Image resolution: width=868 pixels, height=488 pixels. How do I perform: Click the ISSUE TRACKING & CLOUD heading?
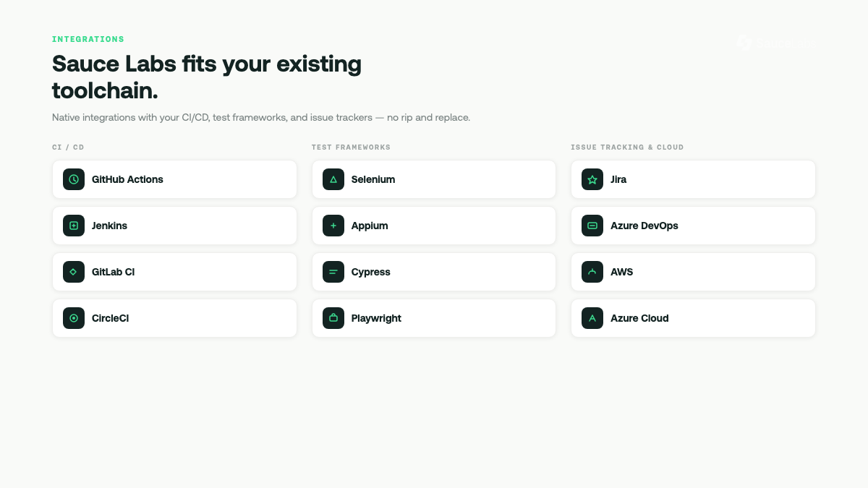(627, 147)
